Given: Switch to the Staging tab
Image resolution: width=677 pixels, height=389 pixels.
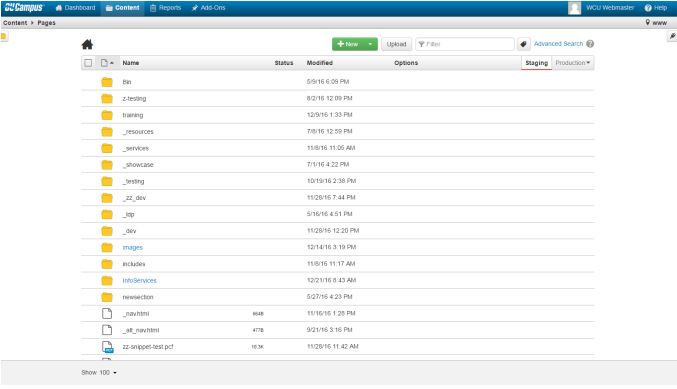Looking at the screenshot, I should pos(536,63).
